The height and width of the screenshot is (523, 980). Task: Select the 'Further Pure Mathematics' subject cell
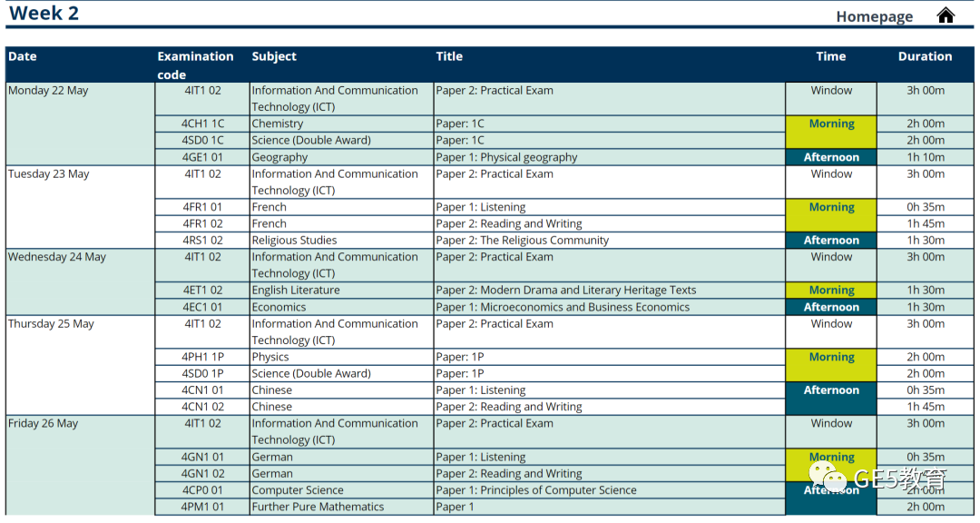click(x=342, y=507)
